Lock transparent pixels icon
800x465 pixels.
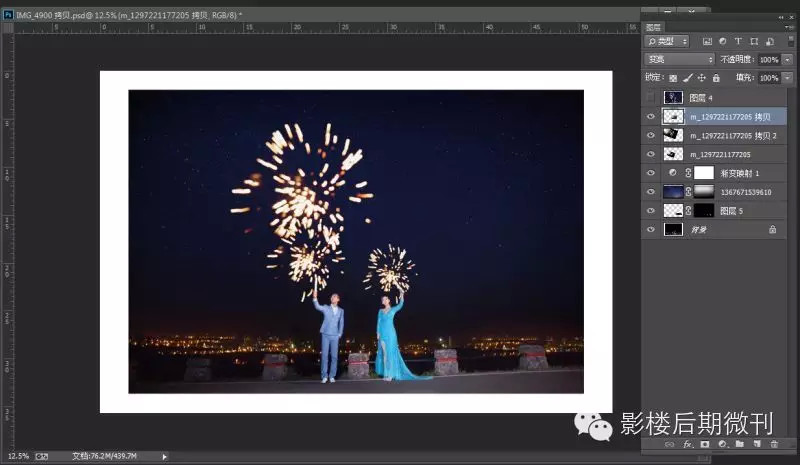click(673, 78)
